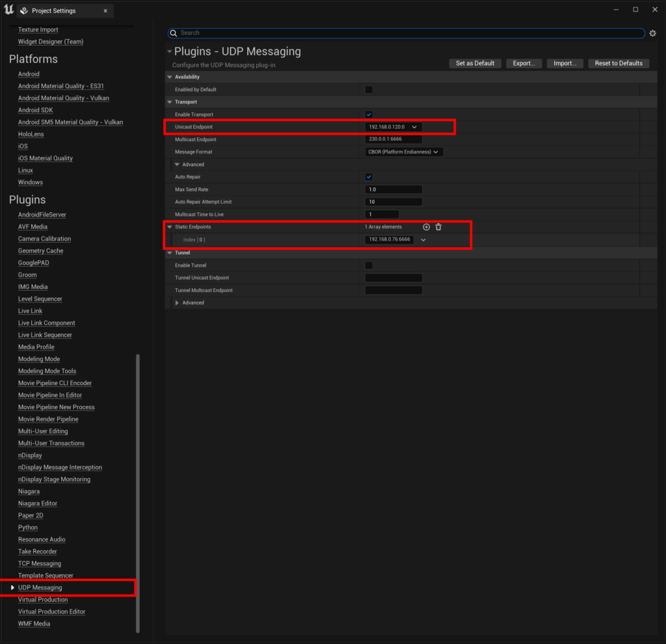Open Multi-User Editing settings
Image resolution: width=666 pixels, height=644 pixels.
point(43,431)
